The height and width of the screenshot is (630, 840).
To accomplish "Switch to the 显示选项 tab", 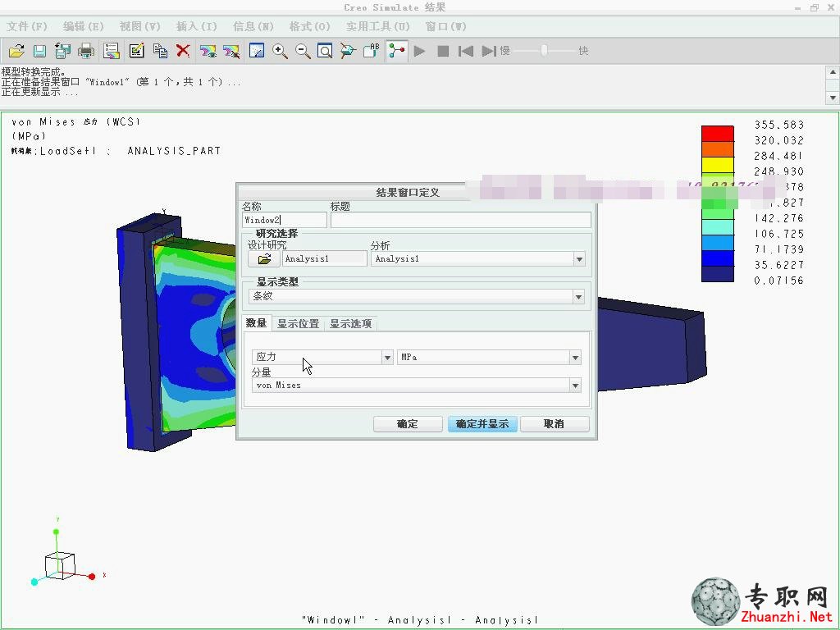I will (350, 323).
